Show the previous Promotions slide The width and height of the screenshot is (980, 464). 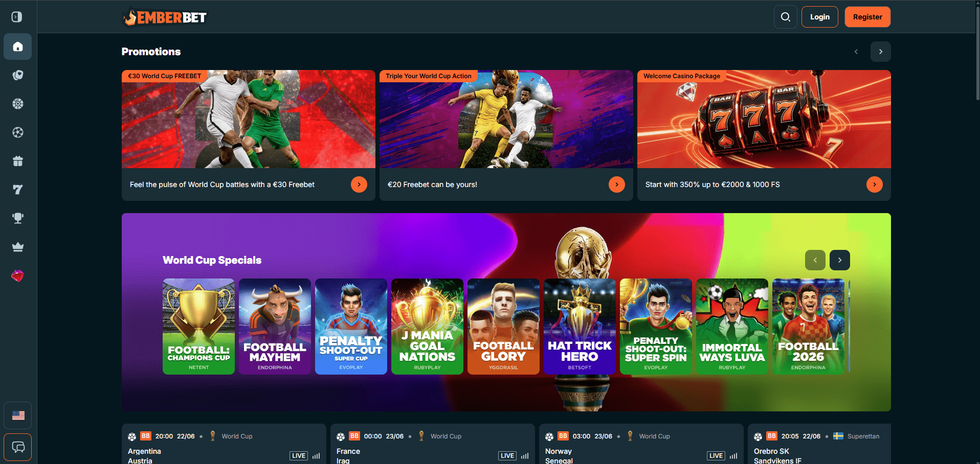click(856, 52)
